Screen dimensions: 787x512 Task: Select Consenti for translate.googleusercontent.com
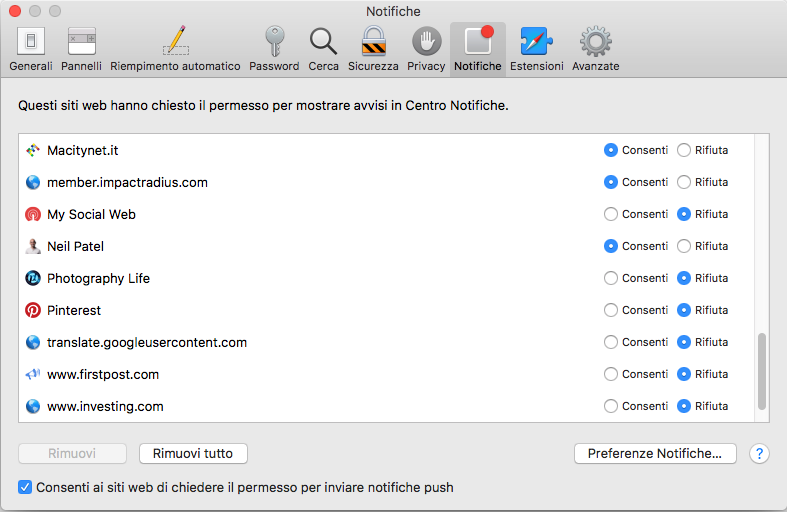(611, 342)
